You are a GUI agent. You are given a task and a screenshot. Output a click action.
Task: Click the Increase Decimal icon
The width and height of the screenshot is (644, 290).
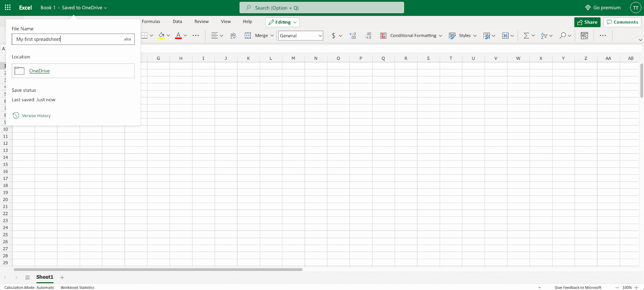[353, 36]
